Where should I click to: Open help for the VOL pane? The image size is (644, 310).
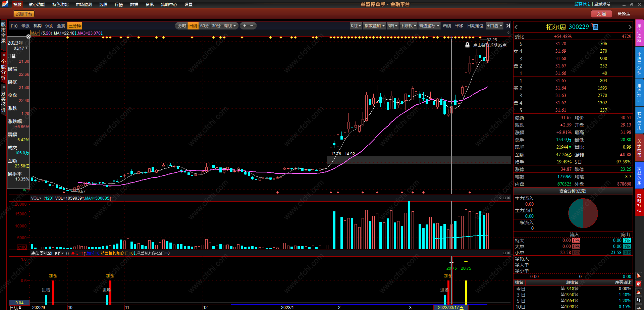pos(500,198)
